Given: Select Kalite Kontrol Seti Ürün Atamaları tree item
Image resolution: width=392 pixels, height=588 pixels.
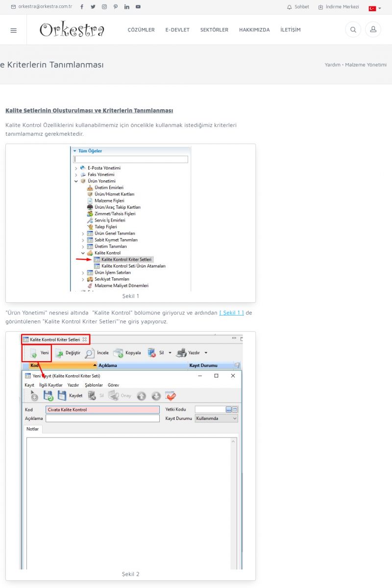Looking at the screenshot, I should (129, 266).
